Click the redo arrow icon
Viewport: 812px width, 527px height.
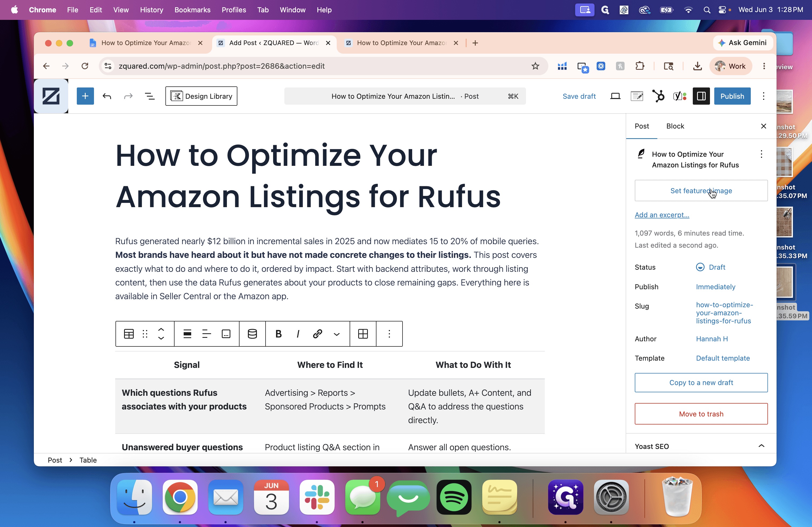(x=128, y=96)
